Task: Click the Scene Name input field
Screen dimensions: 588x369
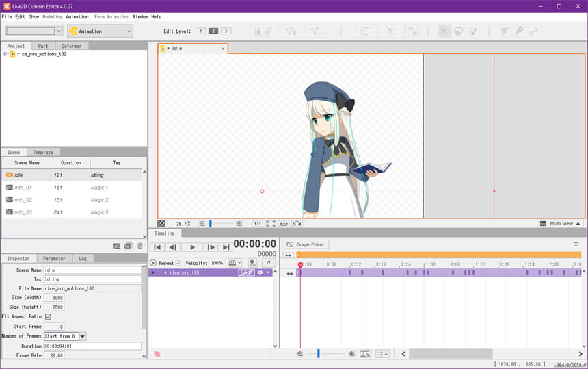Action: tap(92, 270)
